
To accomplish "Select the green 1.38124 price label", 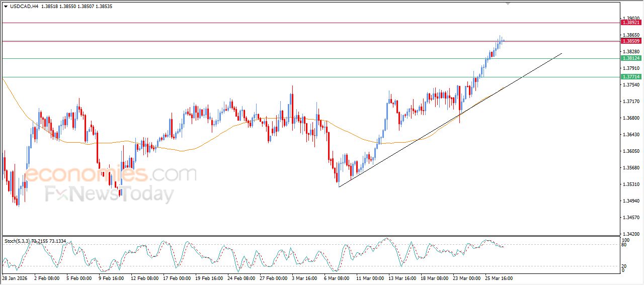I will (x=631, y=58).
